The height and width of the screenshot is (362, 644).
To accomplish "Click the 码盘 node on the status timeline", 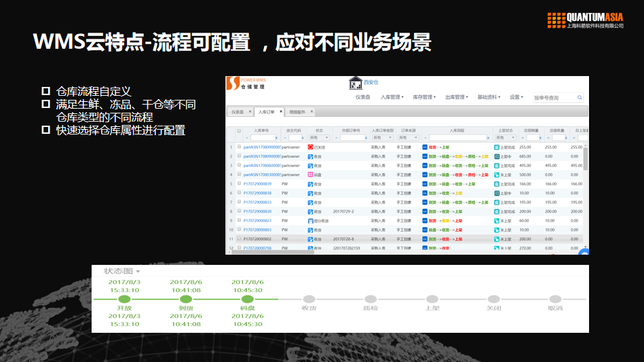I will [247, 299].
